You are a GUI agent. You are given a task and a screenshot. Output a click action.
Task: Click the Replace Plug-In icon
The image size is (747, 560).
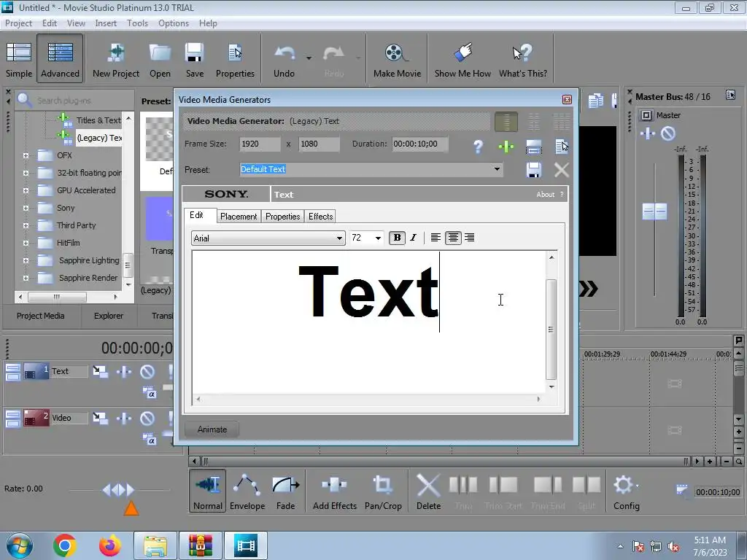(533, 147)
